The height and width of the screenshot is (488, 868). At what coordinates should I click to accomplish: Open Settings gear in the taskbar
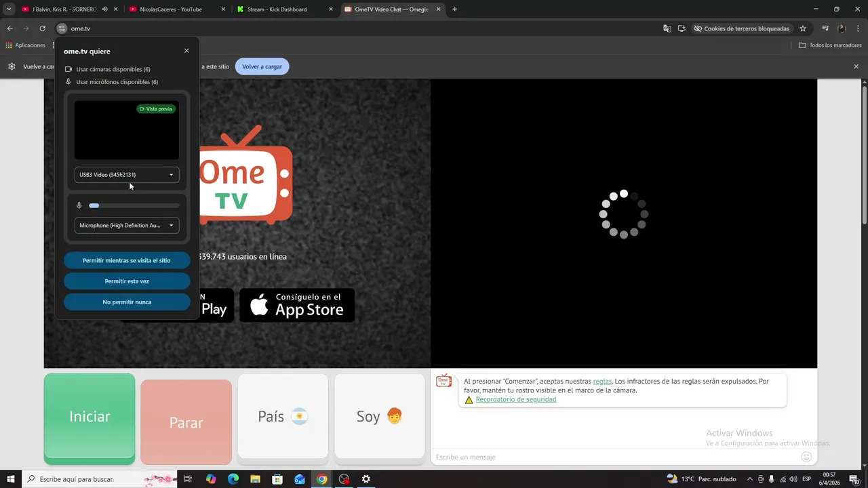[x=366, y=479]
